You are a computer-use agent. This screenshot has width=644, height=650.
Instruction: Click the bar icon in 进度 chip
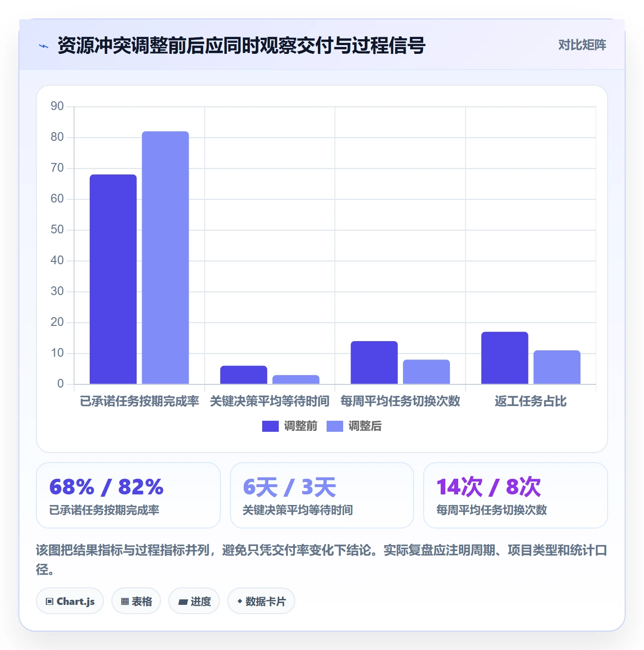pyautogui.click(x=183, y=602)
